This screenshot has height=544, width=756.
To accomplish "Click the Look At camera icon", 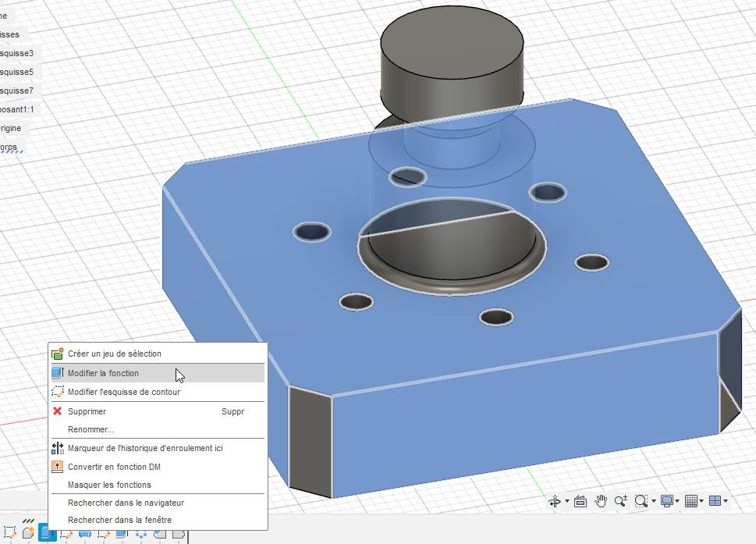I will coord(580,501).
